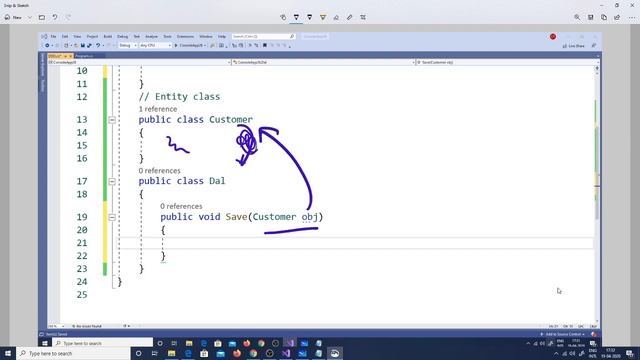Click the Visual Studio search box in the snip

click(x=263, y=37)
